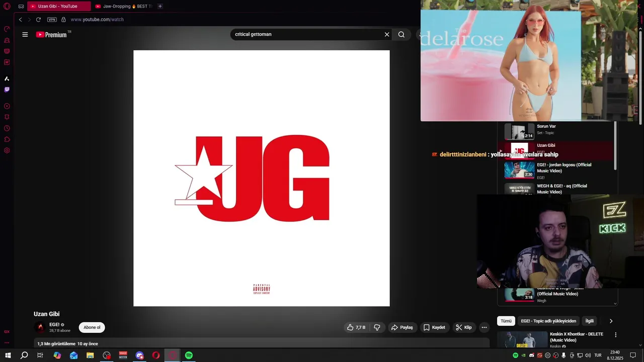Open Discord tray icon in system tray

pos(531,355)
